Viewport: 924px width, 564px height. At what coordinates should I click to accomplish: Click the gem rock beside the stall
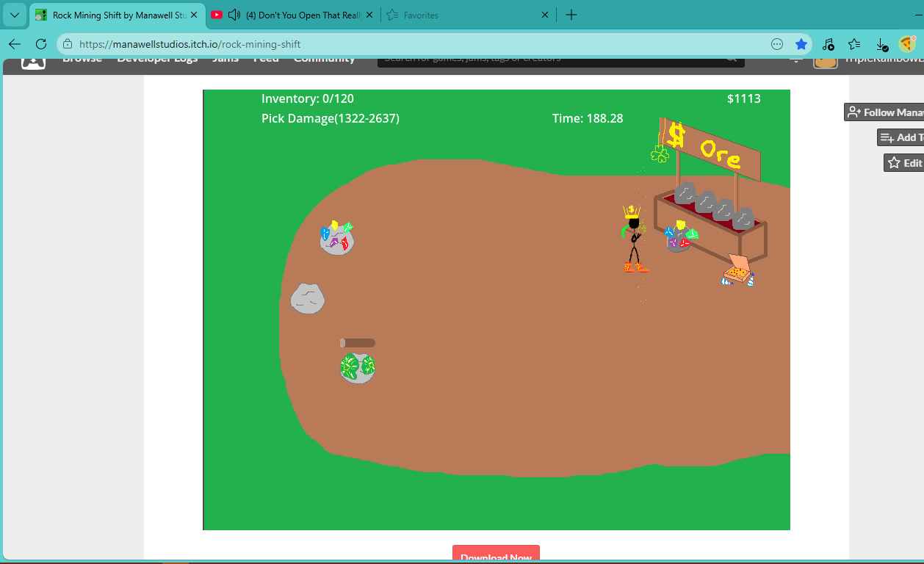coord(681,236)
